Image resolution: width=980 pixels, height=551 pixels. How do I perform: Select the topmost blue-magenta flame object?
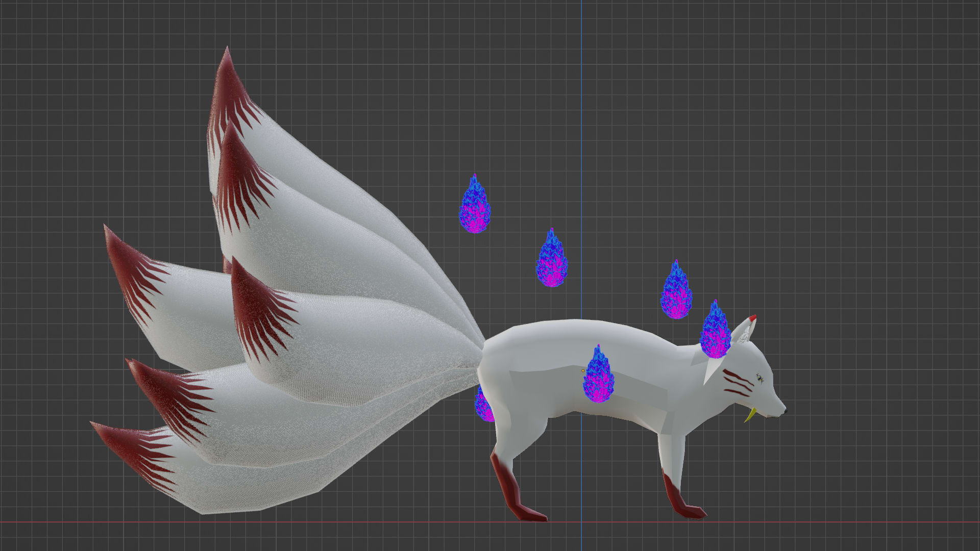(x=475, y=204)
